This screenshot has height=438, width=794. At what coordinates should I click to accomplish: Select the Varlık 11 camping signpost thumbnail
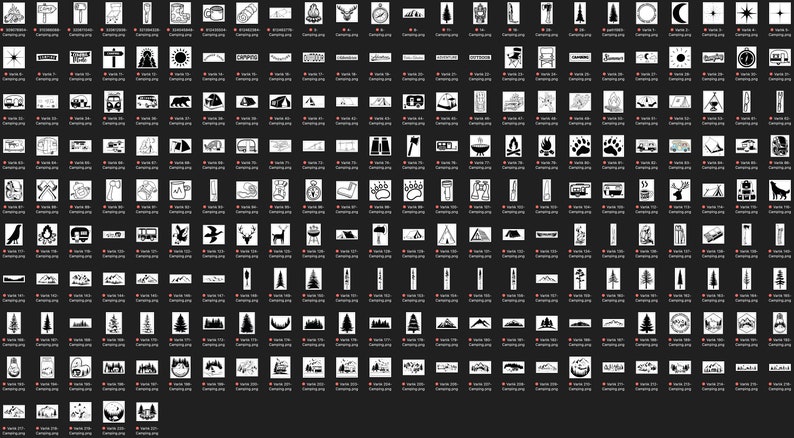114,57
